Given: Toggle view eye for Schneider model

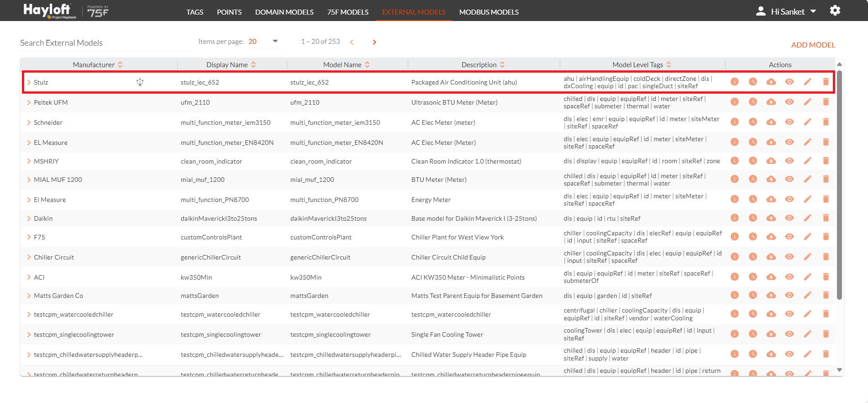Looking at the screenshot, I should point(789,122).
